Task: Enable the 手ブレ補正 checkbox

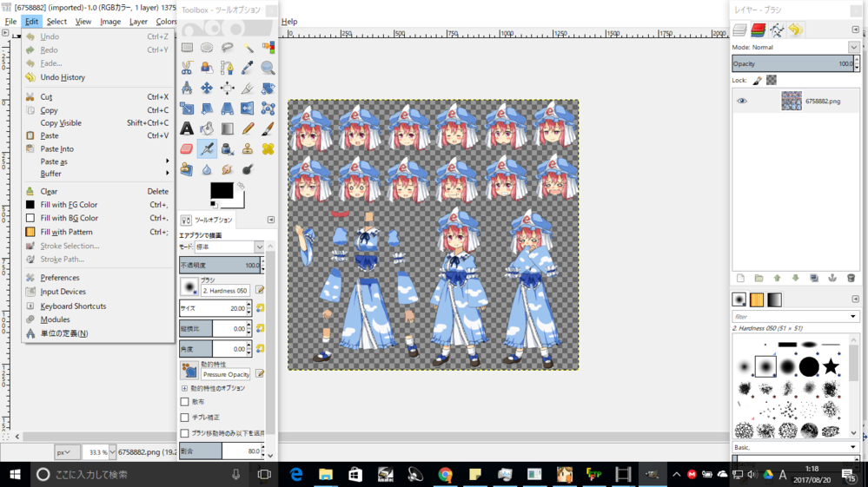Action: coord(185,418)
